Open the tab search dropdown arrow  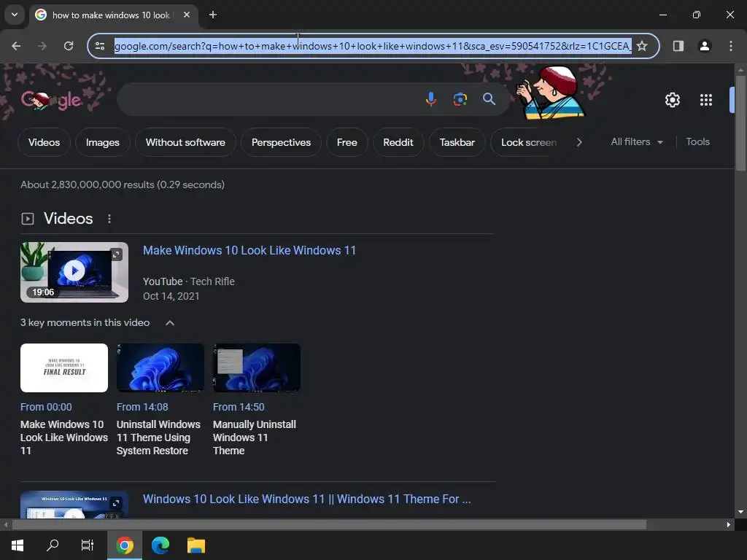[15, 15]
